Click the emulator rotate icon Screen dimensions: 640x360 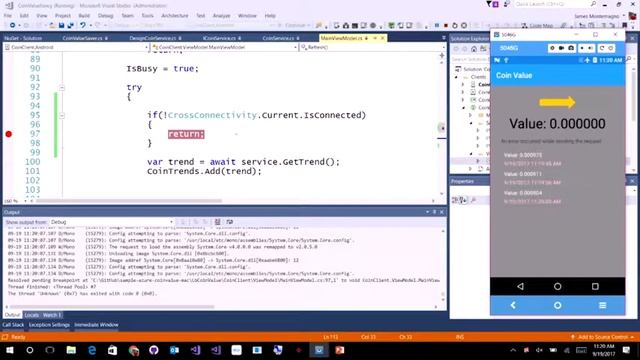point(602,48)
